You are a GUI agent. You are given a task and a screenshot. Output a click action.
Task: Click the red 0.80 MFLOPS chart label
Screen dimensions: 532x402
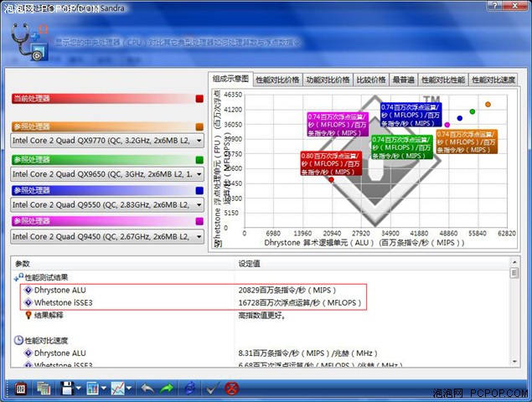pos(331,163)
